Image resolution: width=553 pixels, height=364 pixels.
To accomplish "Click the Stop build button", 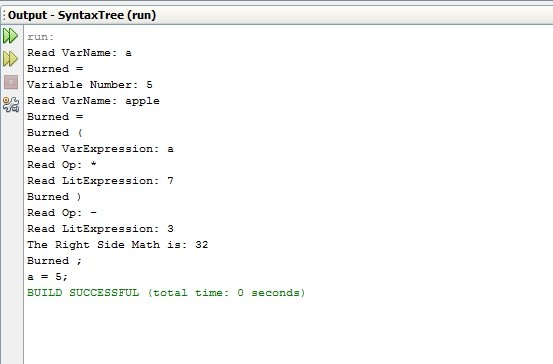I will point(11,82).
